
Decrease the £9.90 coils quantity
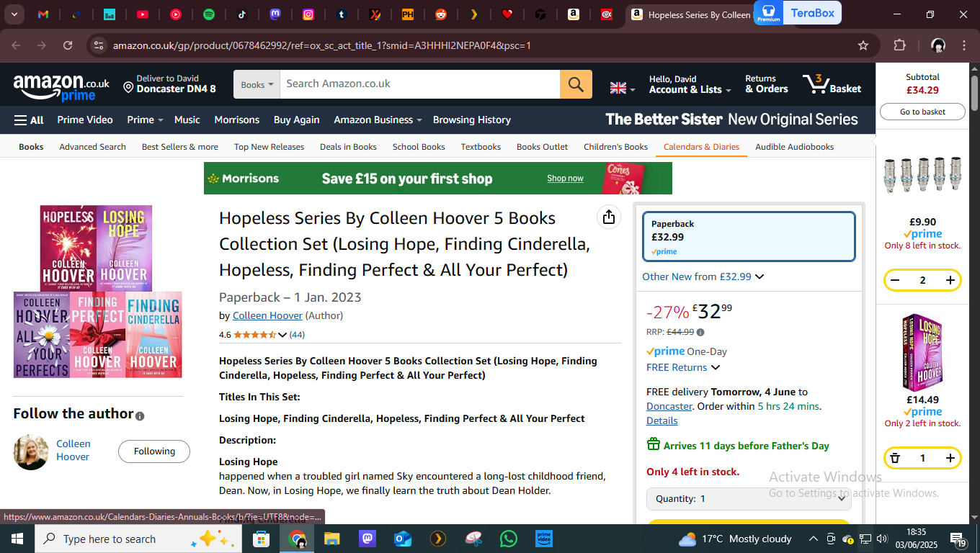895,280
